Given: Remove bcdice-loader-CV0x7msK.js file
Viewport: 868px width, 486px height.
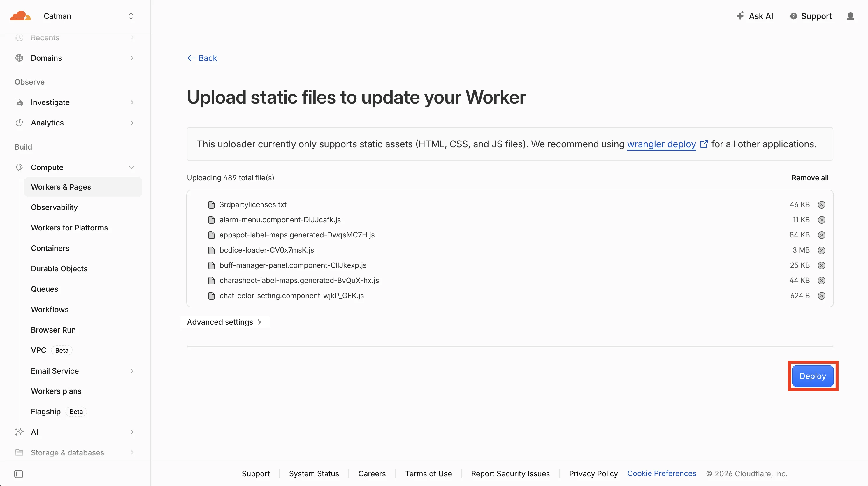Looking at the screenshot, I should tap(821, 250).
